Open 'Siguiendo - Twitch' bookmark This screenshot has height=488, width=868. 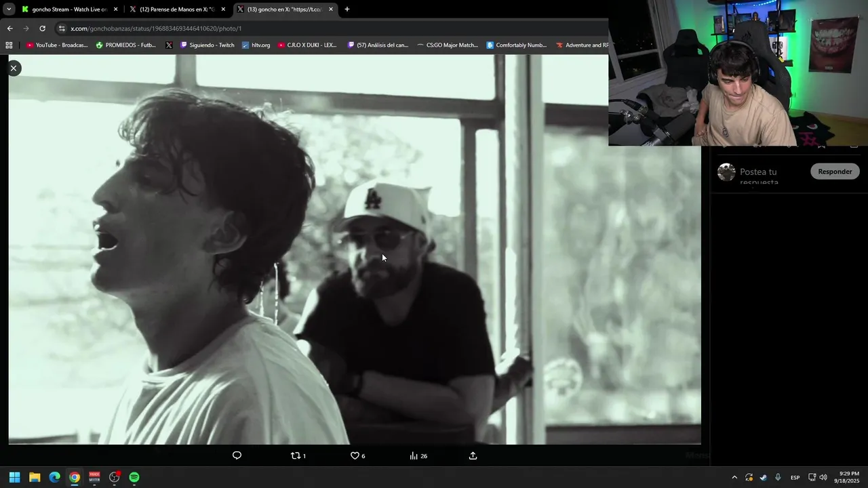coord(207,45)
